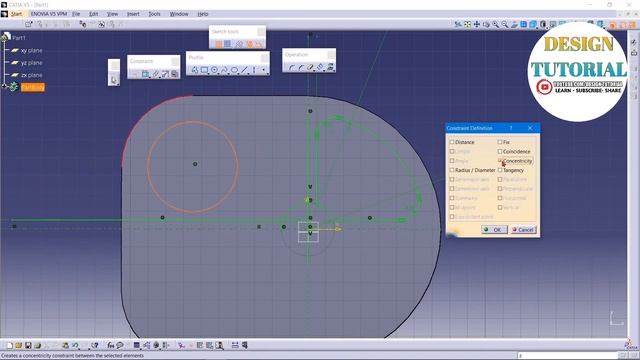Toggle Geometrical Constraints in Sketch tools
Image resolution: width=640 pixels, height=360 pixels.
pos(249,44)
